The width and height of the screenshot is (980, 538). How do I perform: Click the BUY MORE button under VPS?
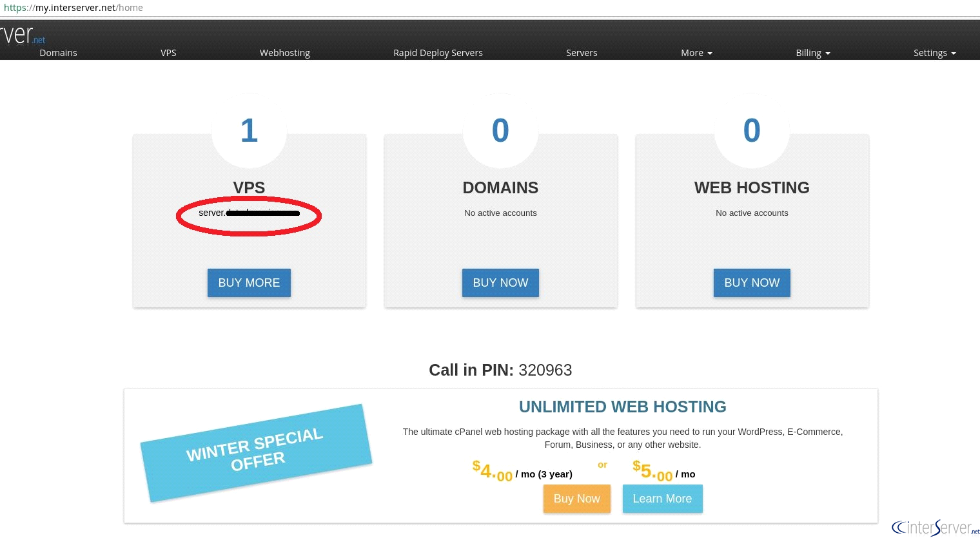tap(249, 283)
